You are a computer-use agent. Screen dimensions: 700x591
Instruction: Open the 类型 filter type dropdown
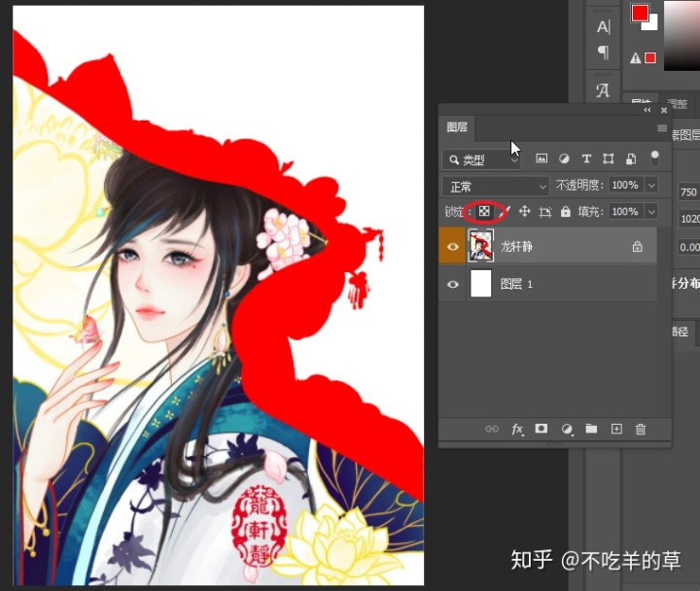(482, 159)
